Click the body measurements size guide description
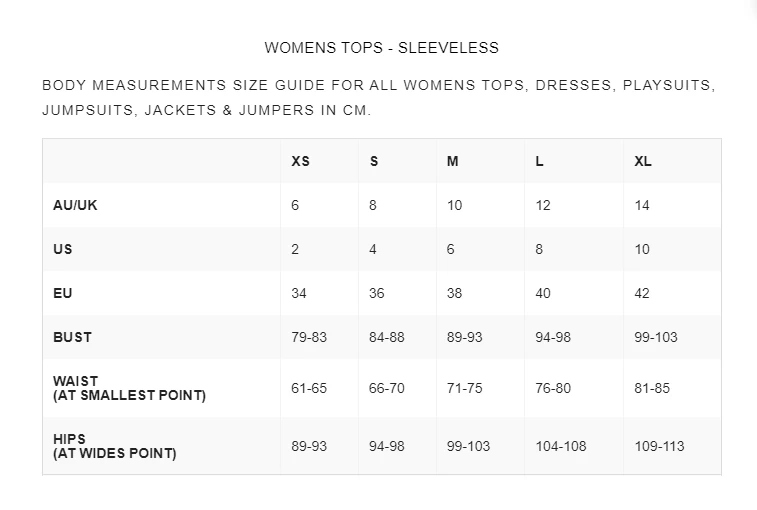Screen dimensions: 757x510 378,98
